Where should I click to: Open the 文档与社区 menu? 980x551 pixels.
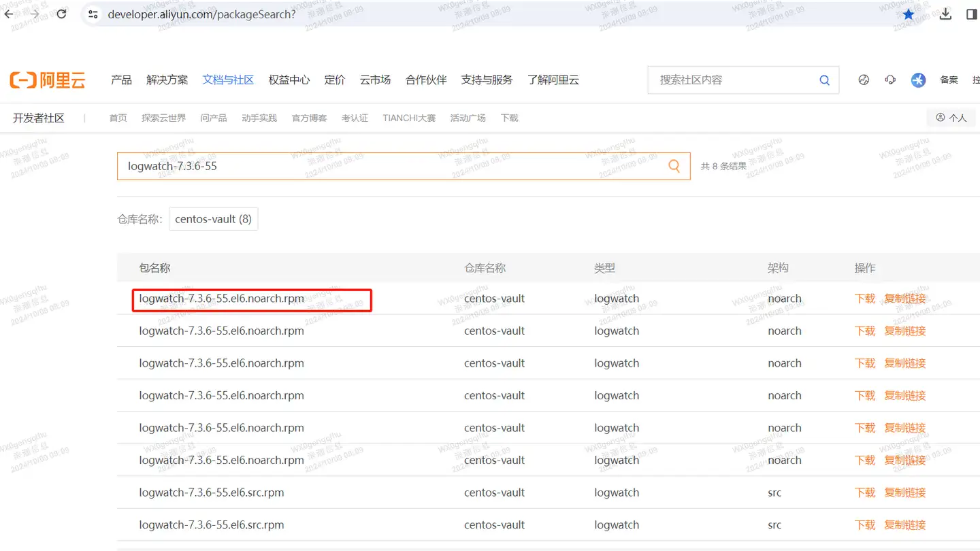[x=228, y=80]
